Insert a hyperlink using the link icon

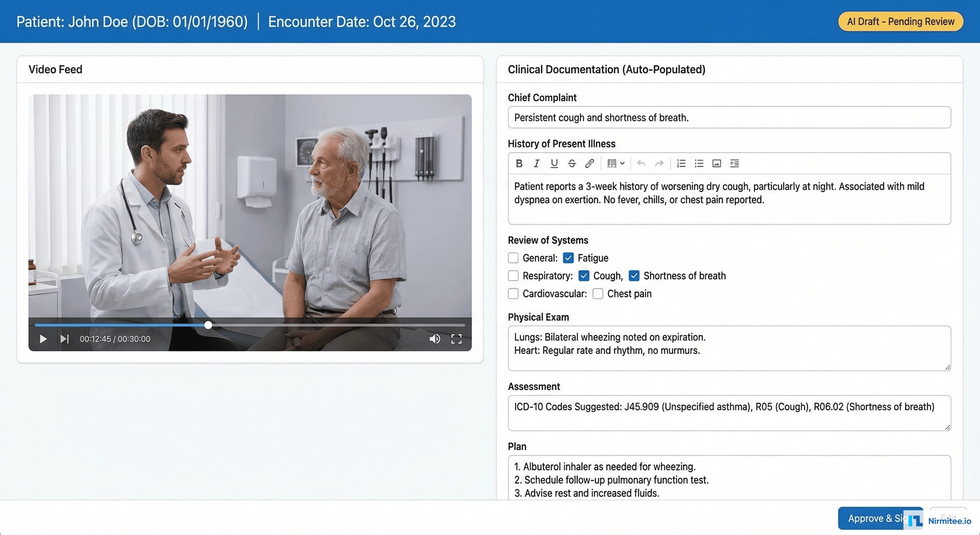[589, 163]
